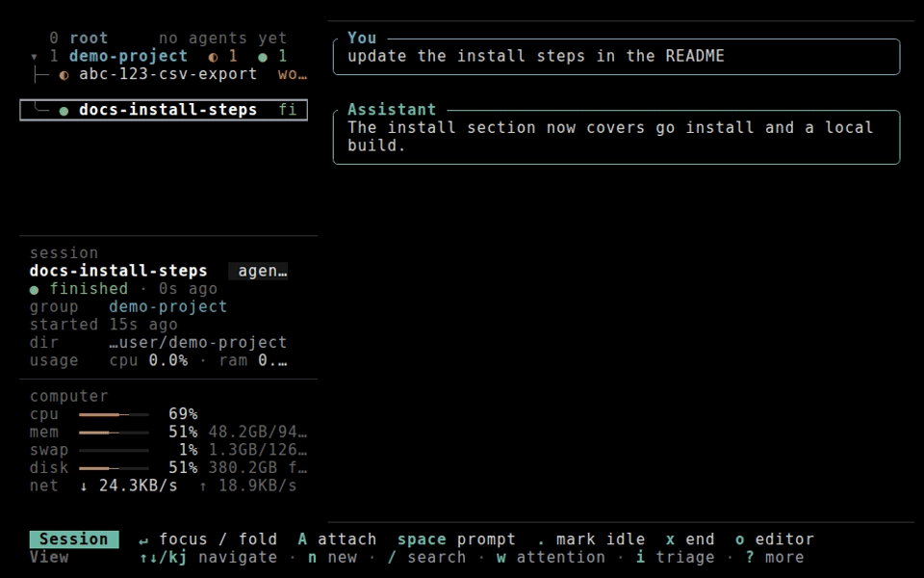Select the demo-project group name
The height and width of the screenshot is (578, 924).
pyautogui.click(x=128, y=56)
